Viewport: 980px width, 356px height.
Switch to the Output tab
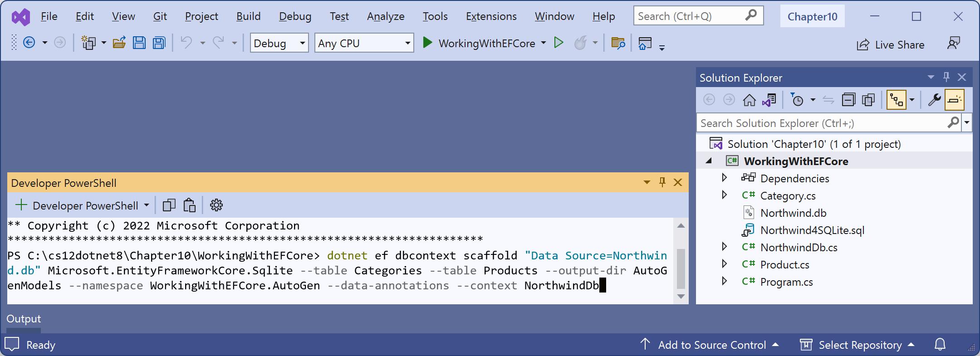point(24,319)
